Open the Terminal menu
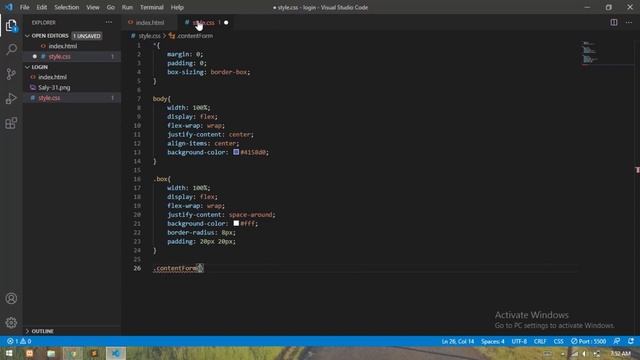This screenshot has width=640, height=360. (x=151, y=7)
